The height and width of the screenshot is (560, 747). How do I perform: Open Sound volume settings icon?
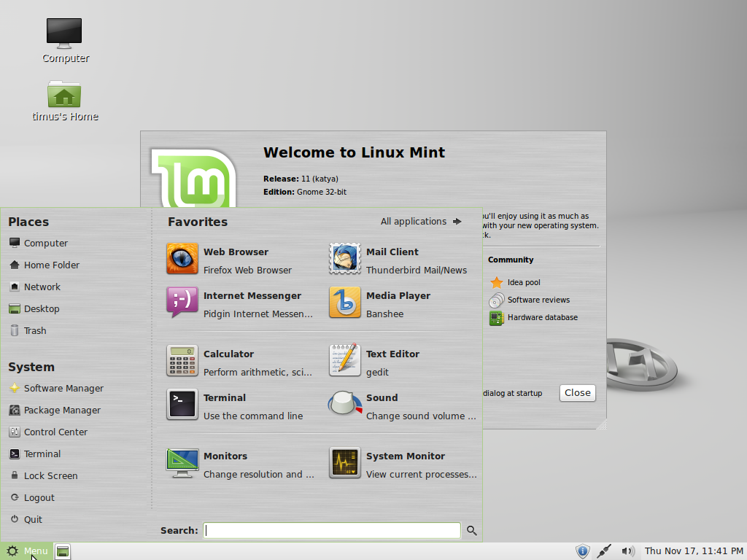pyautogui.click(x=345, y=404)
